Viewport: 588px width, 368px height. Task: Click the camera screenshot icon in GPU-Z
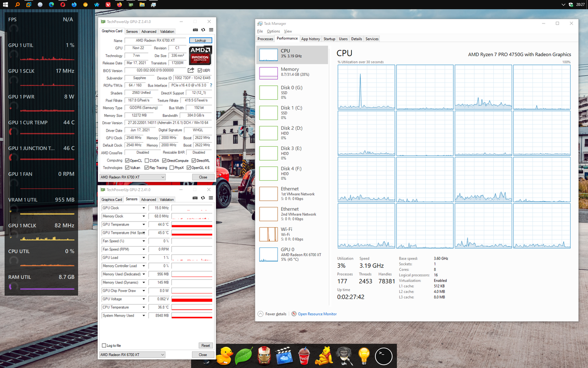click(x=195, y=31)
